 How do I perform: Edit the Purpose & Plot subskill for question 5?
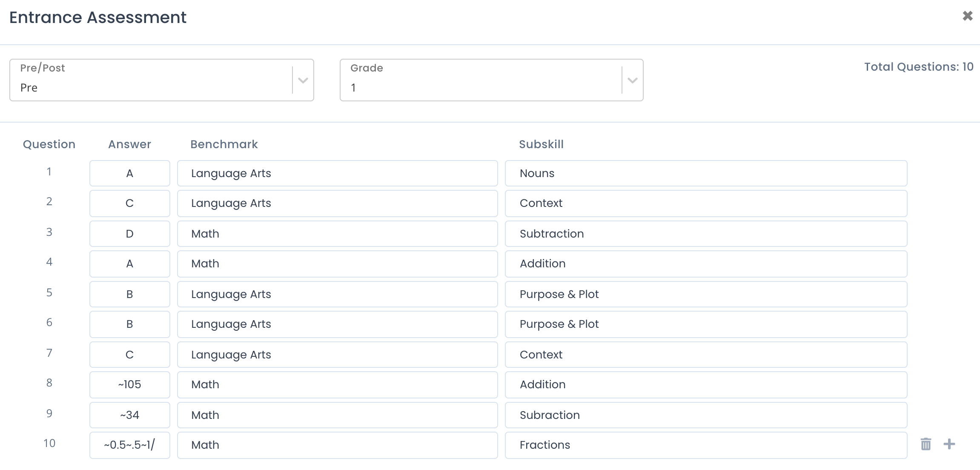click(706, 294)
